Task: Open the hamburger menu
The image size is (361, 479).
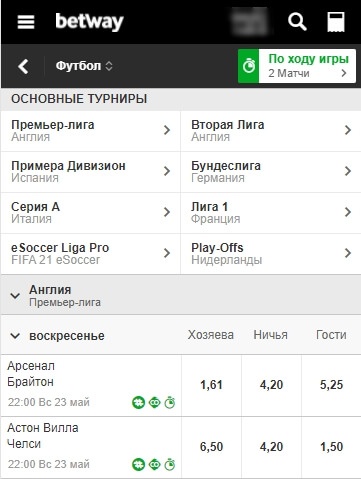Action: [x=26, y=22]
